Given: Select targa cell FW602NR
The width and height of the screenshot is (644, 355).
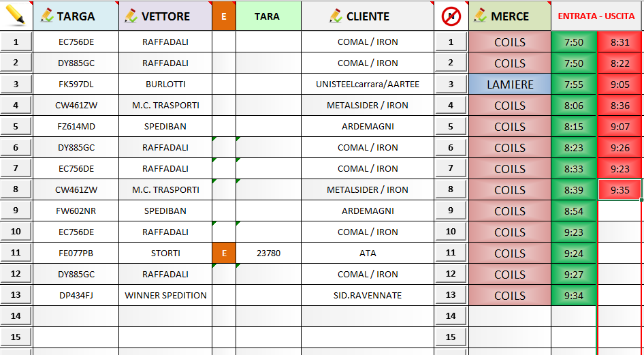Looking at the screenshot, I should tap(76, 211).
